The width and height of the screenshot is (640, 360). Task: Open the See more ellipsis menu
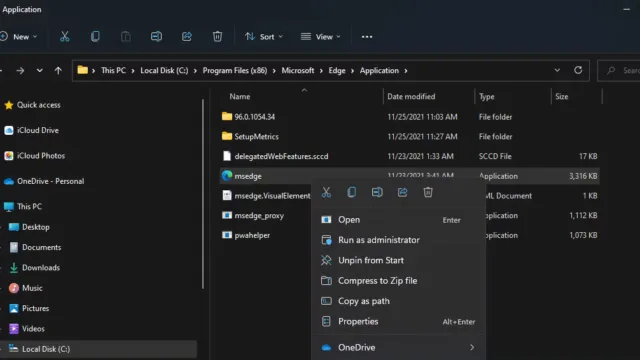click(x=367, y=37)
